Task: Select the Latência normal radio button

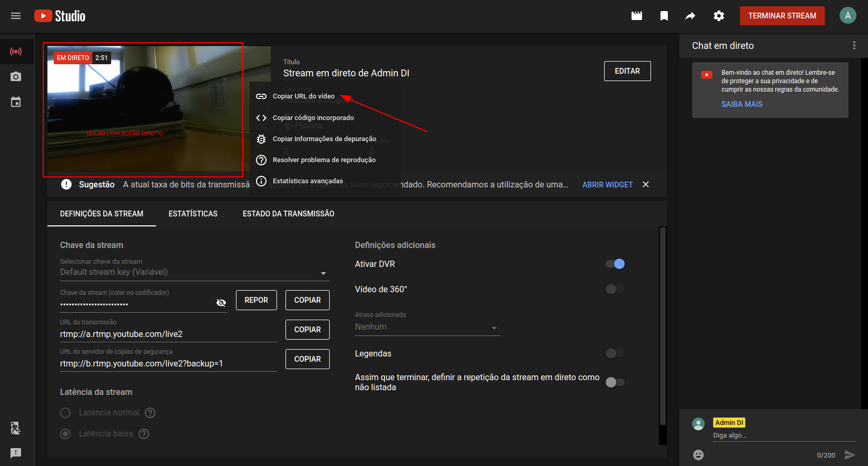Action: (x=65, y=413)
